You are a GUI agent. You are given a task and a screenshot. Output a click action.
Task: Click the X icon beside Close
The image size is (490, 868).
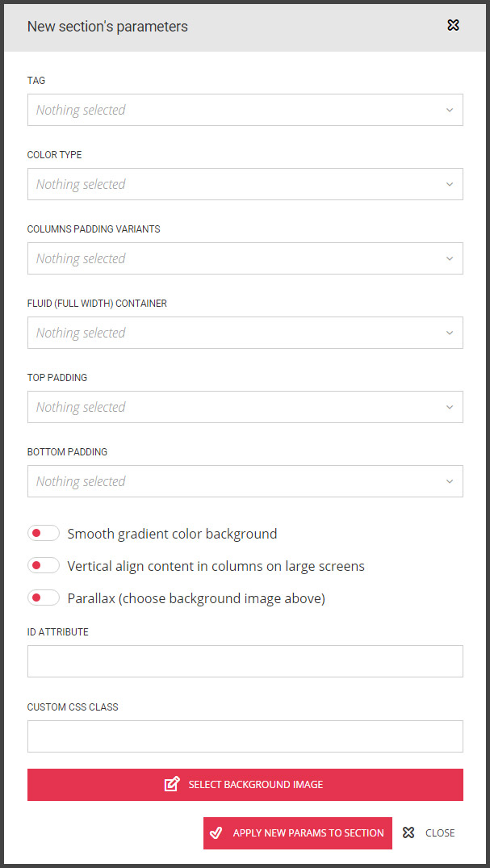coord(408,833)
